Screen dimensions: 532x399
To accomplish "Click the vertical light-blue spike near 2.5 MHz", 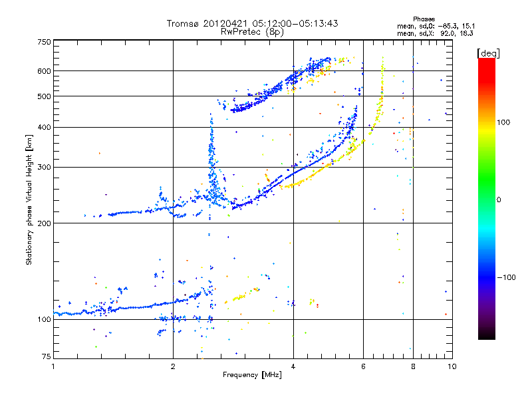I will tap(212, 160).
